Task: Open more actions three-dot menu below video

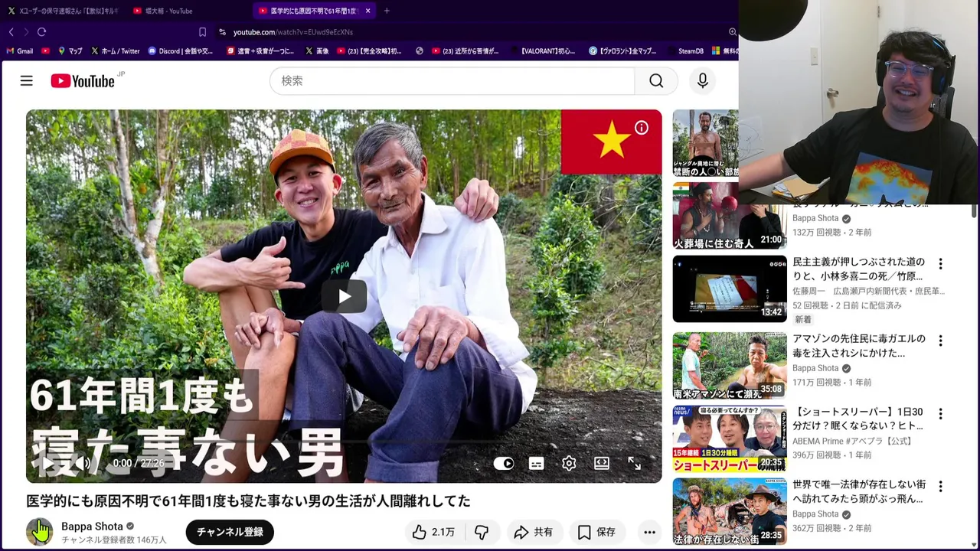Action: coord(649,532)
